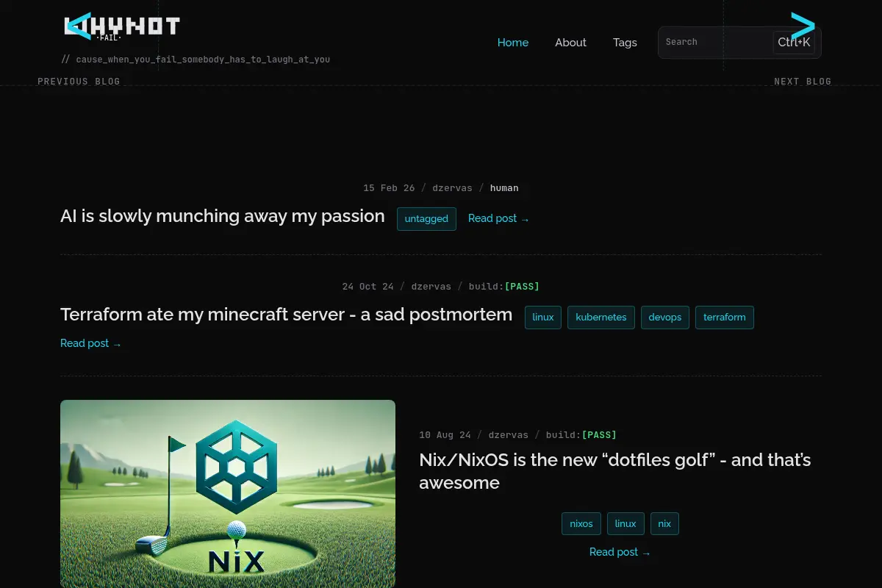Image resolution: width=882 pixels, height=588 pixels.
Task: Click the Ctrl+K shortcut badge
Action: pos(794,43)
